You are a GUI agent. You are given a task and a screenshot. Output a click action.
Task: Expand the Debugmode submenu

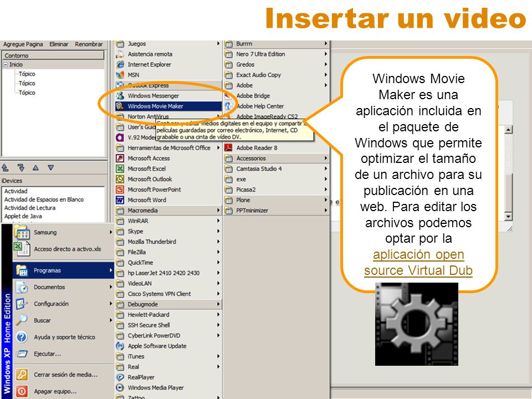[x=168, y=304]
